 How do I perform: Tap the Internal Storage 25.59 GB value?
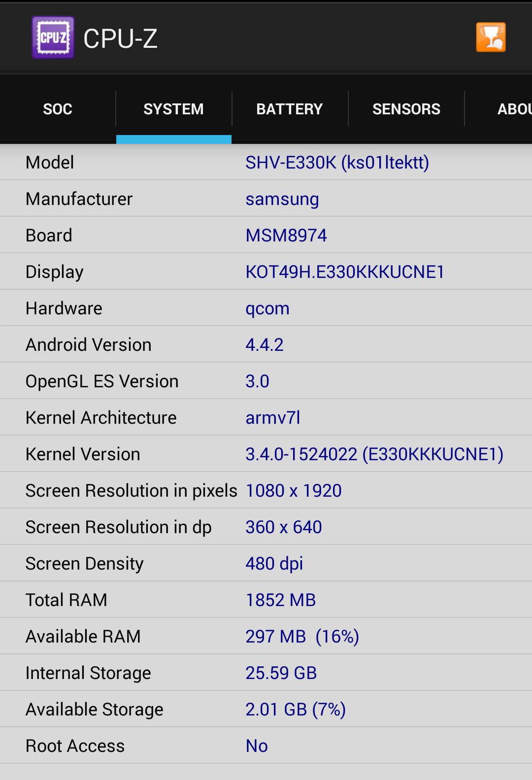click(281, 673)
